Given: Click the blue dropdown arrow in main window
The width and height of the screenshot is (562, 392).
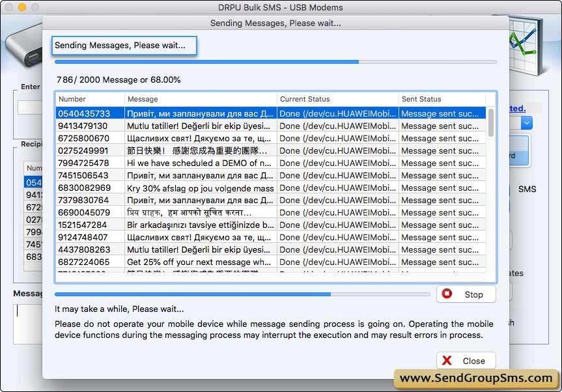Looking at the screenshot, I should (527, 123).
